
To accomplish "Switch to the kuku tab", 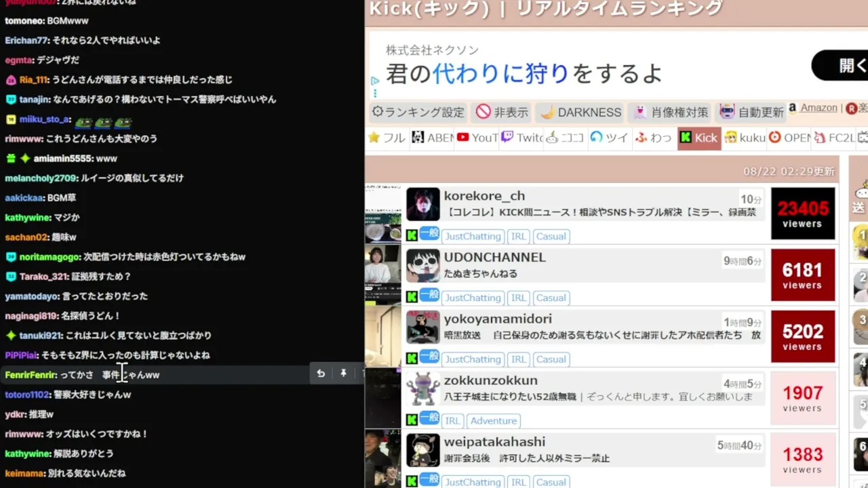I will point(744,138).
